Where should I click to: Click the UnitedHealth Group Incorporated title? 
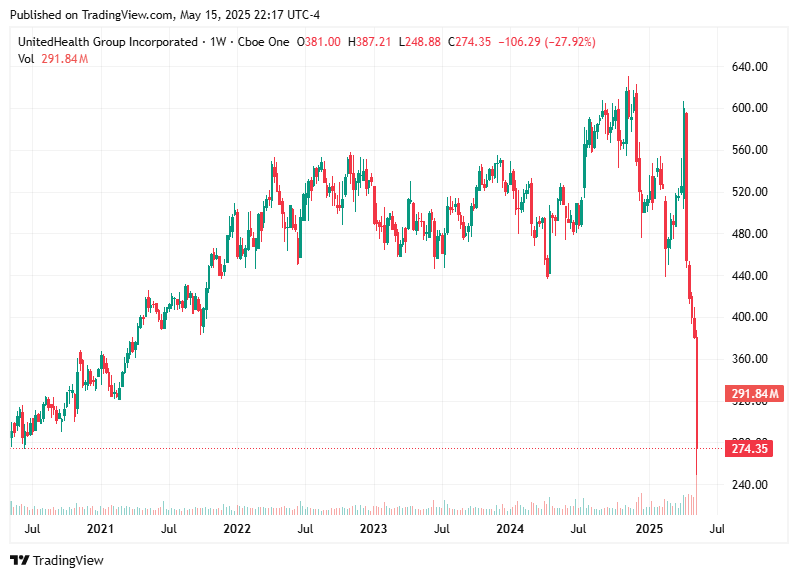click(x=108, y=42)
